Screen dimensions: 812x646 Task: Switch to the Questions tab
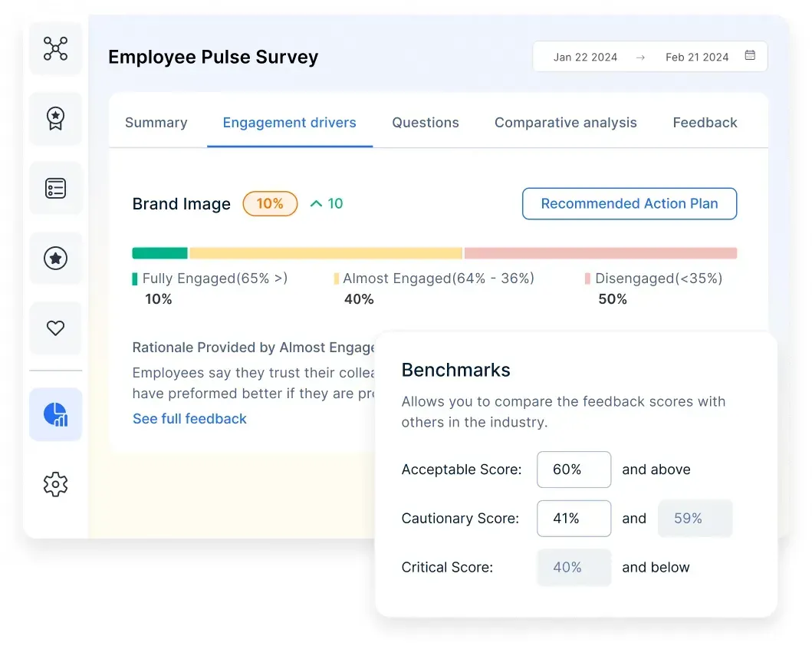click(425, 122)
